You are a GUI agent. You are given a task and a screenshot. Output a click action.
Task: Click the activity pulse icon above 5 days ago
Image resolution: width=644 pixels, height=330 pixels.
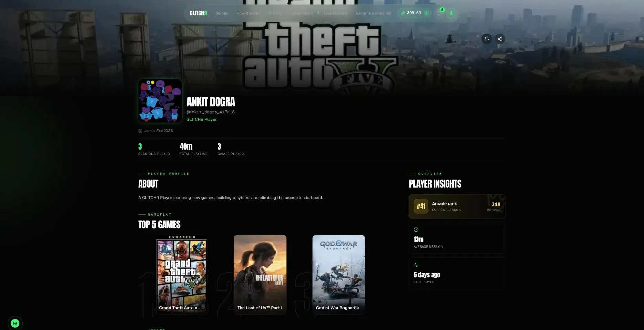click(x=416, y=265)
